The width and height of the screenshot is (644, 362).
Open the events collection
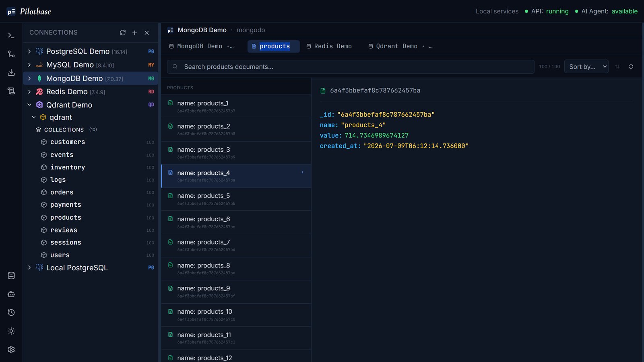pyautogui.click(x=62, y=155)
